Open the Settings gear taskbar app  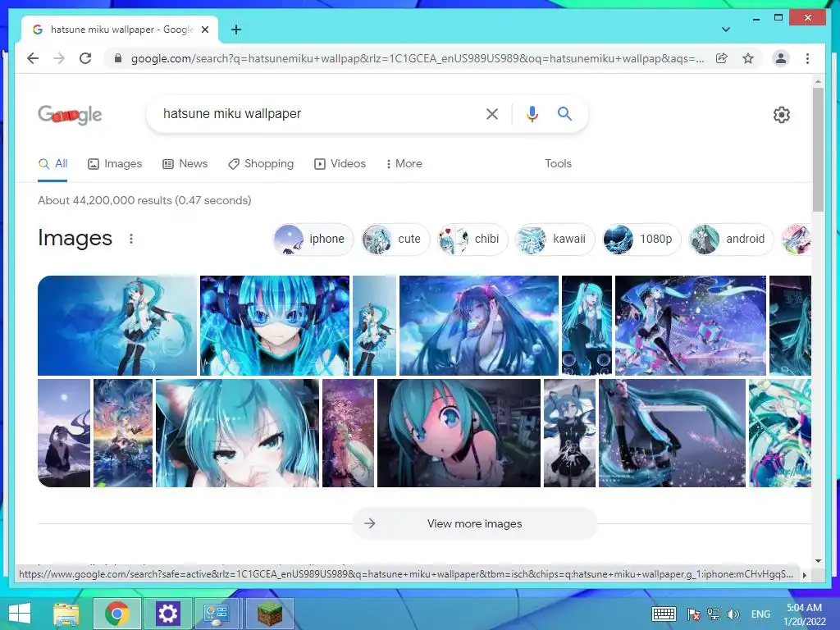[167, 614]
